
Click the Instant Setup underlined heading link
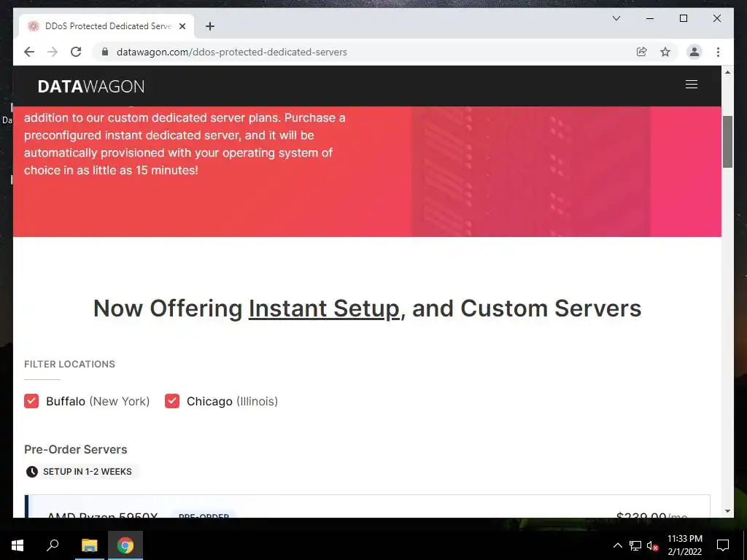coord(324,308)
